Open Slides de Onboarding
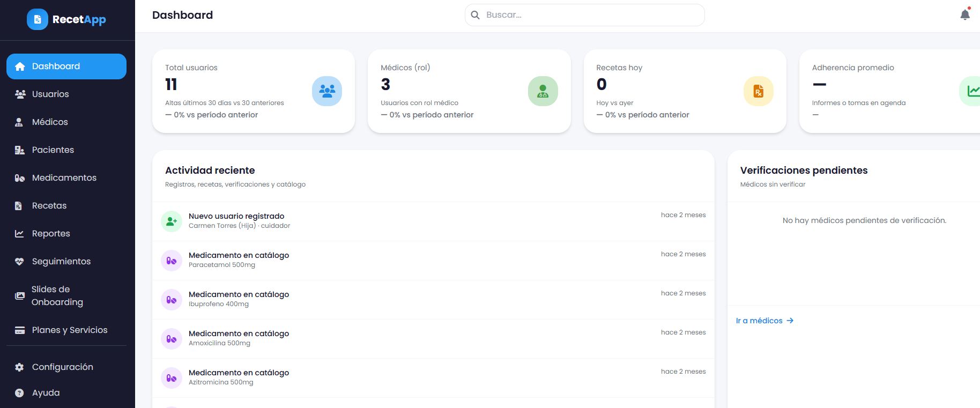Image resolution: width=980 pixels, height=408 pixels. [x=66, y=296]
